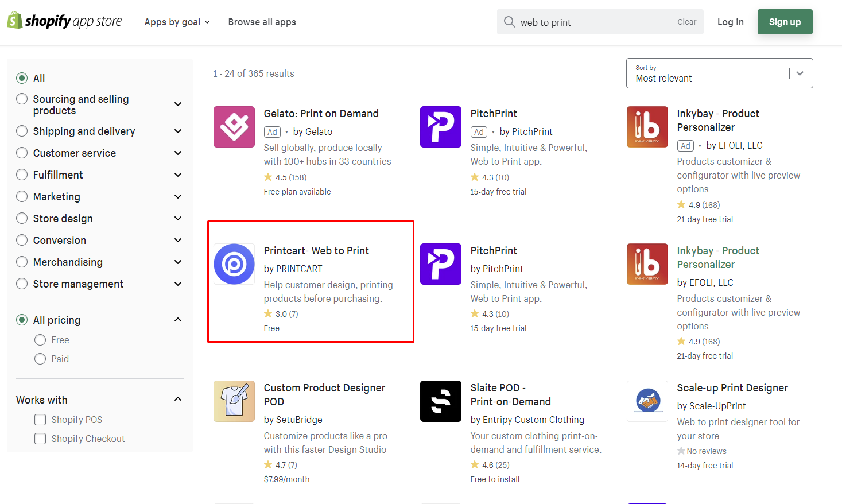Open Slaite POD - Print-on-Demand title
The height and width of the screenshot is (504, 842).
point(511,394)
